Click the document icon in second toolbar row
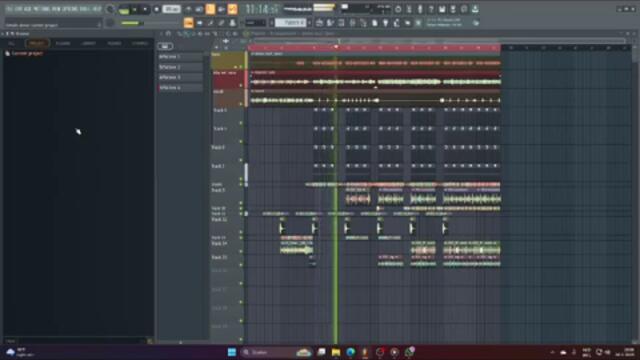 pyautogui.click(x=374, y=23)
